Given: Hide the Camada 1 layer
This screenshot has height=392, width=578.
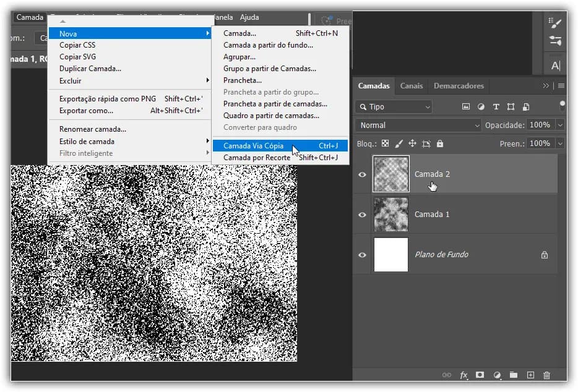Looking at the screenshot, I should click(x=363, y=215).
